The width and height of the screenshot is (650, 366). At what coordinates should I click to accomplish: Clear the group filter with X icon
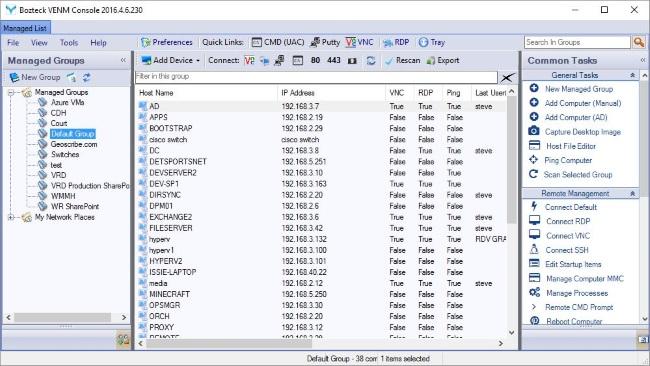(507, 78)
